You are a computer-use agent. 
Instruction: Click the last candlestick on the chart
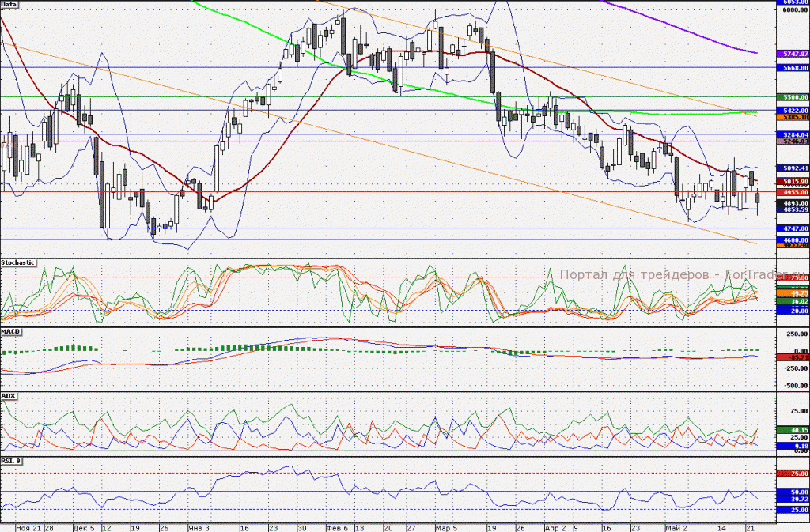coord(757,198)
